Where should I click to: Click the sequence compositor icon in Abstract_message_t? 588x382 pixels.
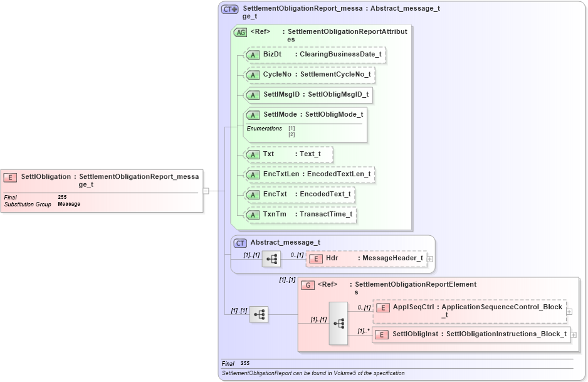(271, 258)
